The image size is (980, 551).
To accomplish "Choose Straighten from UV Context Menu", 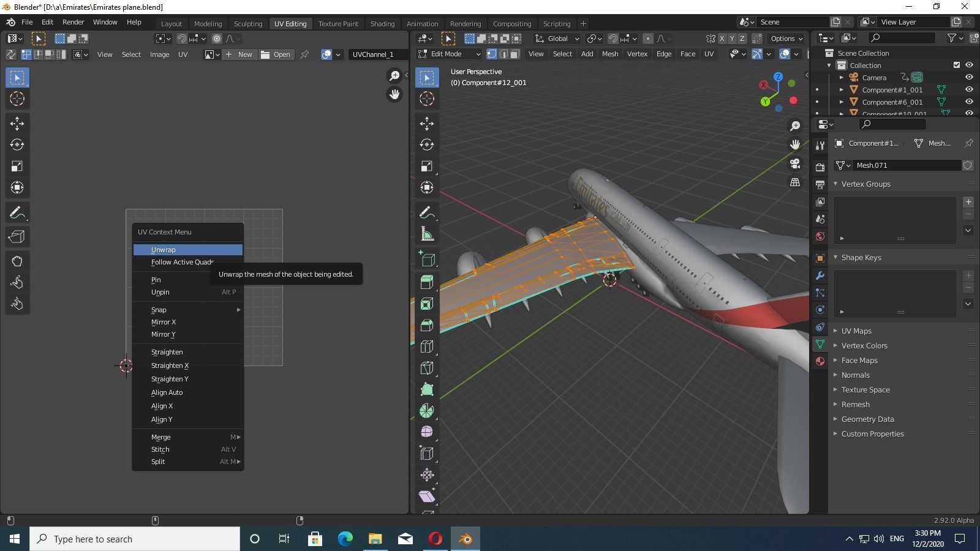I will pyautogui.click(x=188, y=352).
